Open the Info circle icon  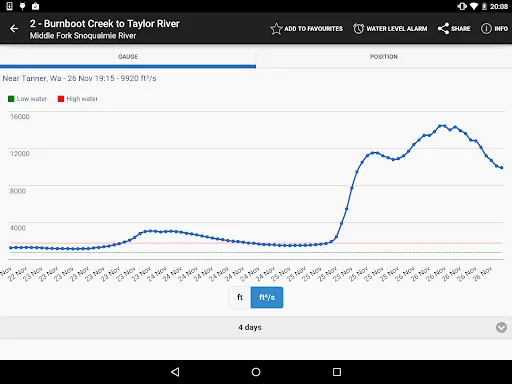pos(486,29)
